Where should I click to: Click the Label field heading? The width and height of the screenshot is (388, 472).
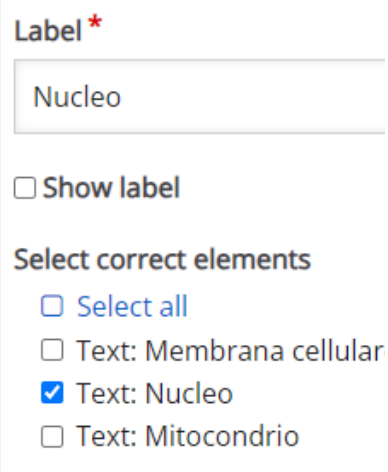pos(48,31)
